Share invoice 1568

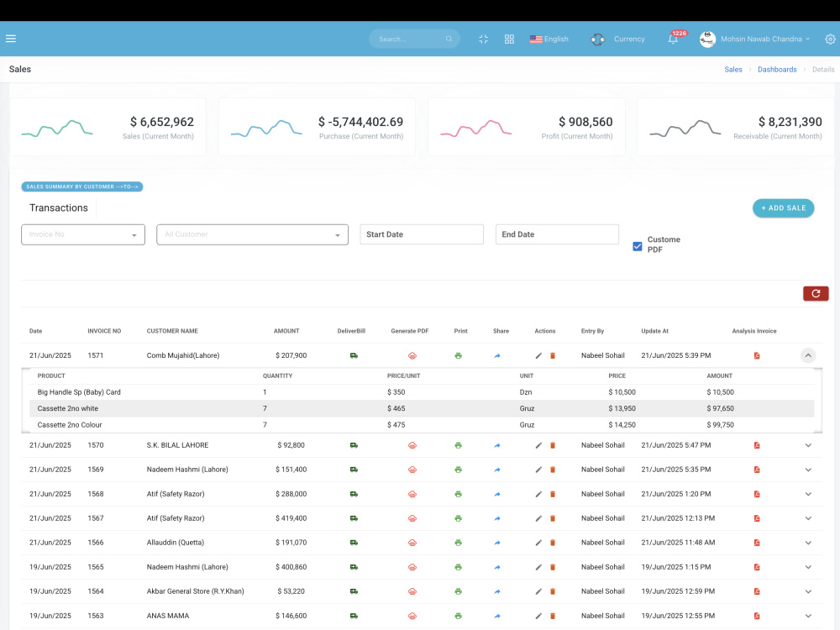click(497, 495)
